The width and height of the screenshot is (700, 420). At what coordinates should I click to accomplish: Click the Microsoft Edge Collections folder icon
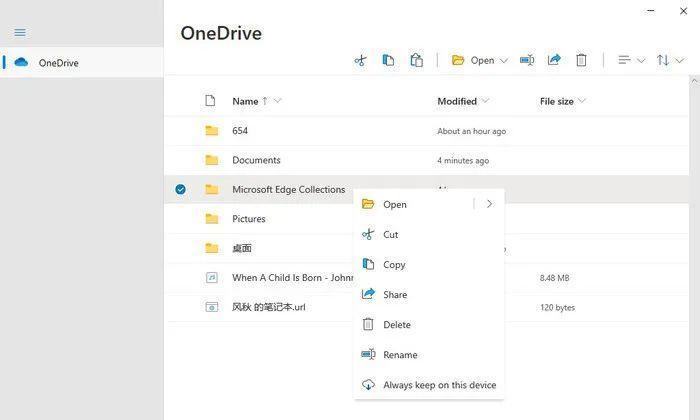(x=212, y=189)
